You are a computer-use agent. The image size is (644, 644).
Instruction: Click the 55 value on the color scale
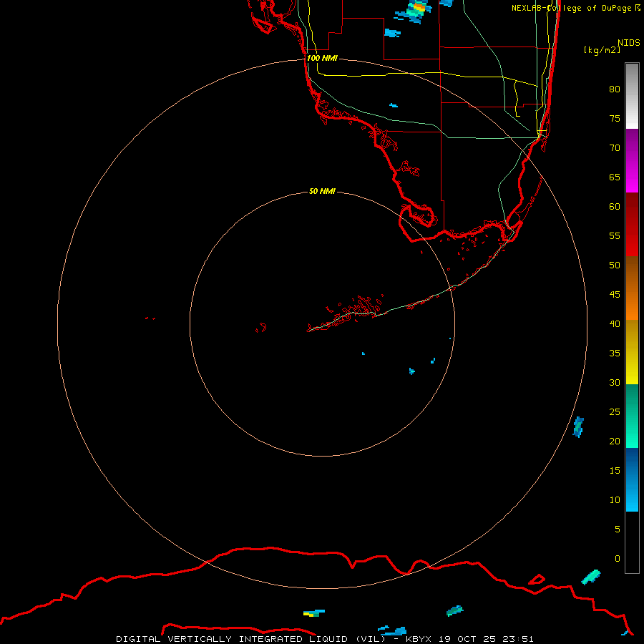point(615,235)
